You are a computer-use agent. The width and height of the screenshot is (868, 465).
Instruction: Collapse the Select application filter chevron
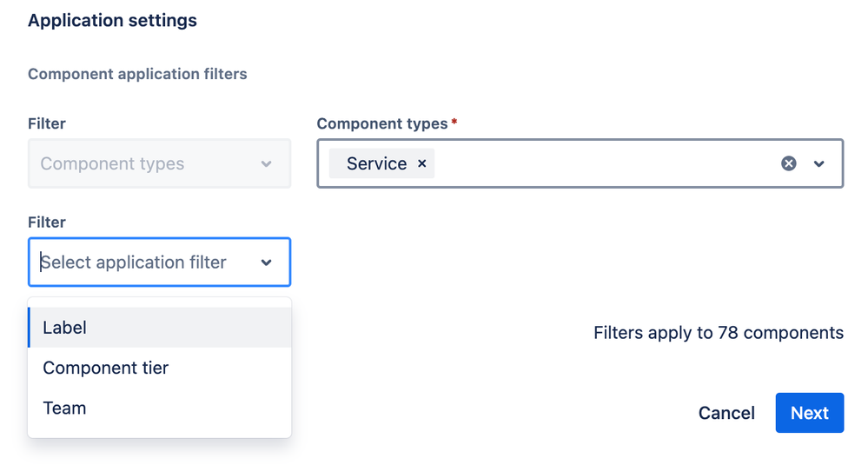(267, 262)
